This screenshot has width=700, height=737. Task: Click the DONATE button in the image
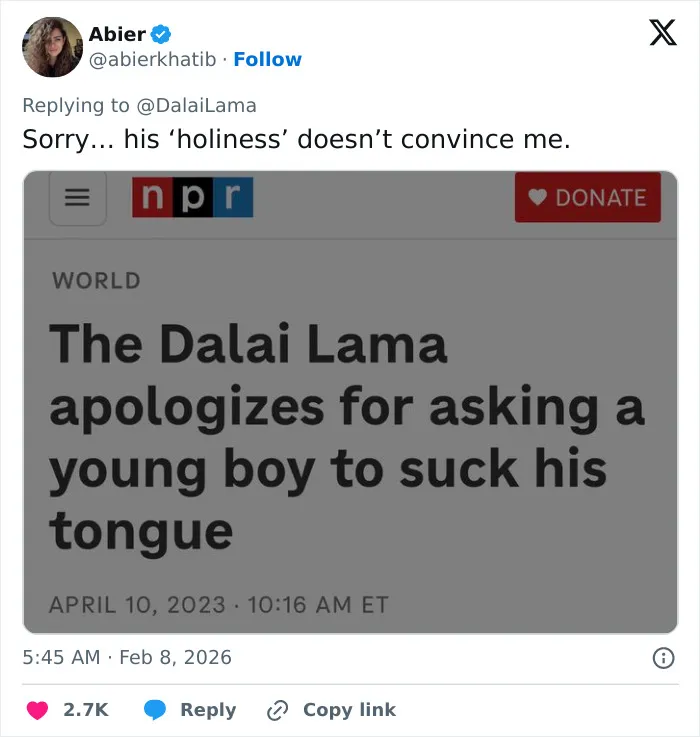click(x=588, y=197)
